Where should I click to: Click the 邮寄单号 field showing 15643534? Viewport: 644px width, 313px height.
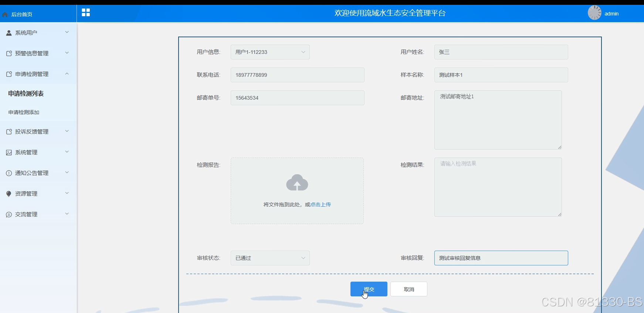[x=298, y=98]
